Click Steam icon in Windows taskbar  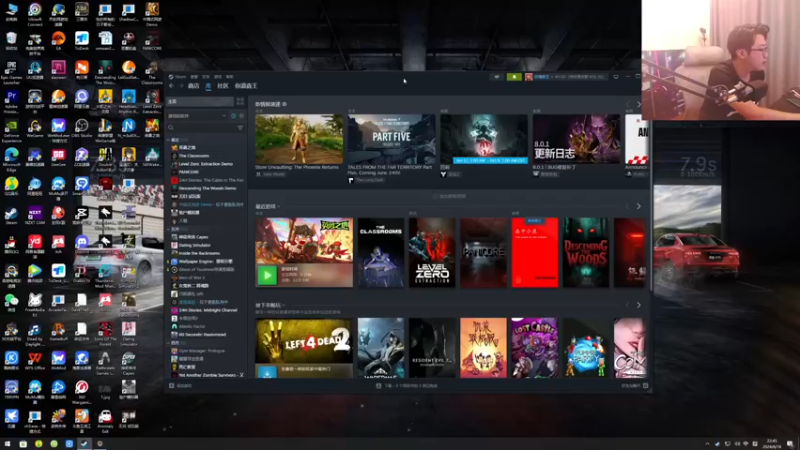click(85, 444)
